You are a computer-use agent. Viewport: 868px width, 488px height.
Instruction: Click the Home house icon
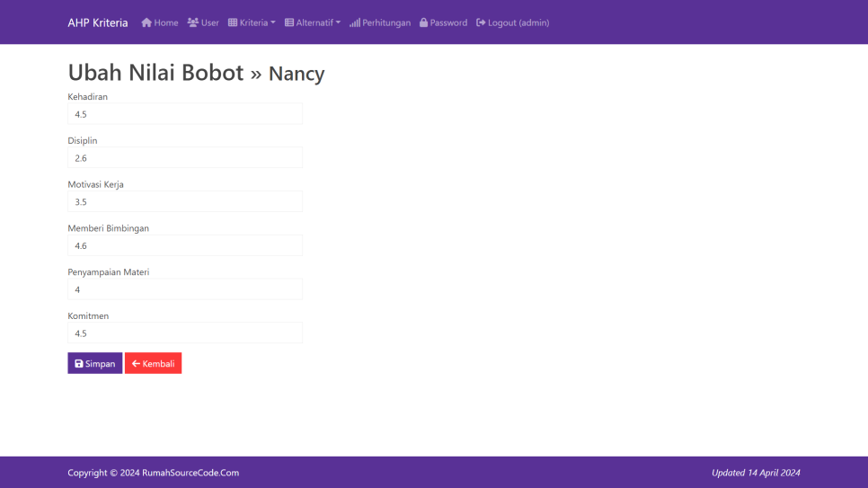(x=146, y=22)
